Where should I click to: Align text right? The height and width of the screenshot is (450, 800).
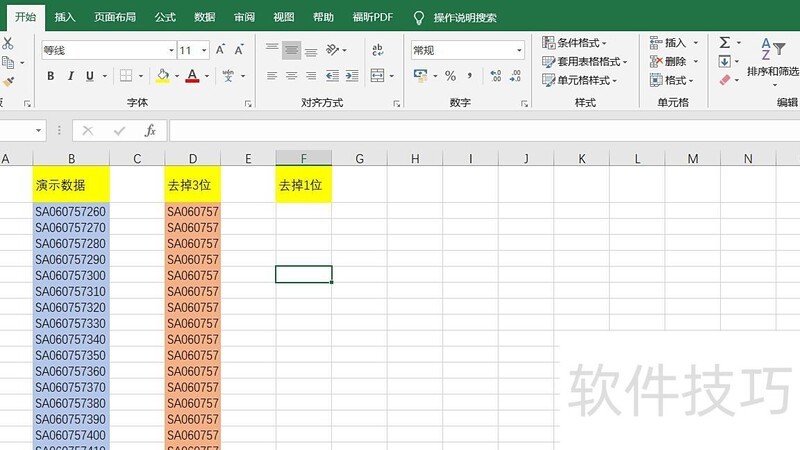coord(311,76)
